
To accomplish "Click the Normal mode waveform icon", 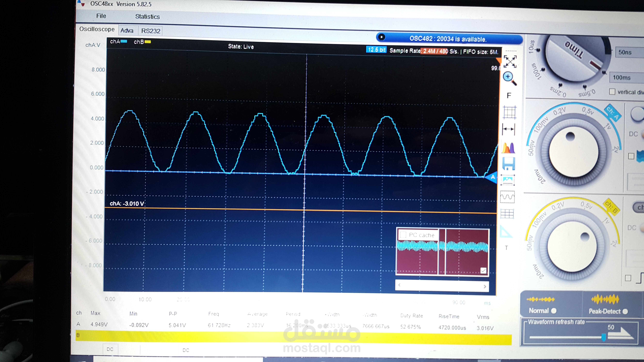I will click(540, 299).
